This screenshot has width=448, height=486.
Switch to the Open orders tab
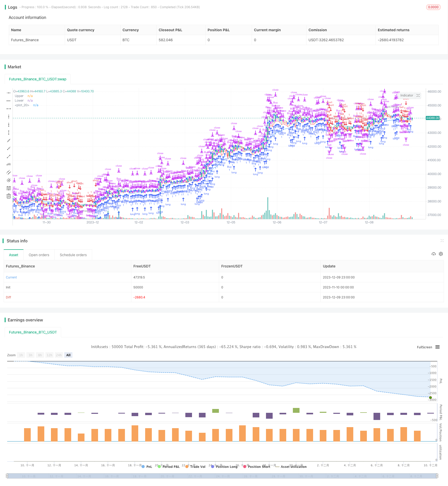39,255
